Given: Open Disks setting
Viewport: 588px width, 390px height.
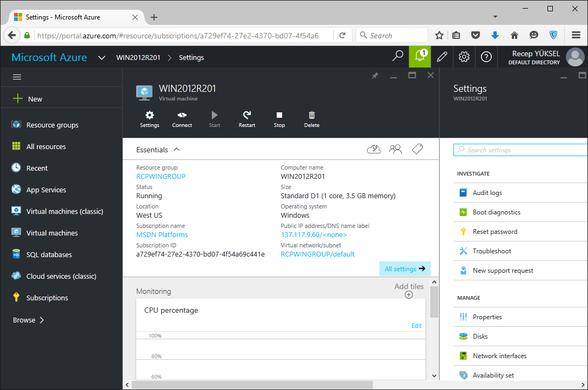Looking at the screenshot, I should pos(520,337).
